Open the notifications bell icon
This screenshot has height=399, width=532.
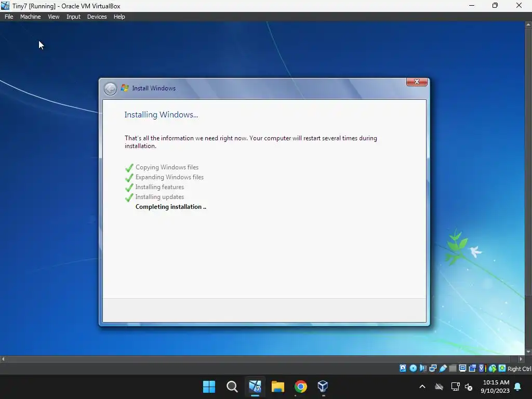click(518, 387)
